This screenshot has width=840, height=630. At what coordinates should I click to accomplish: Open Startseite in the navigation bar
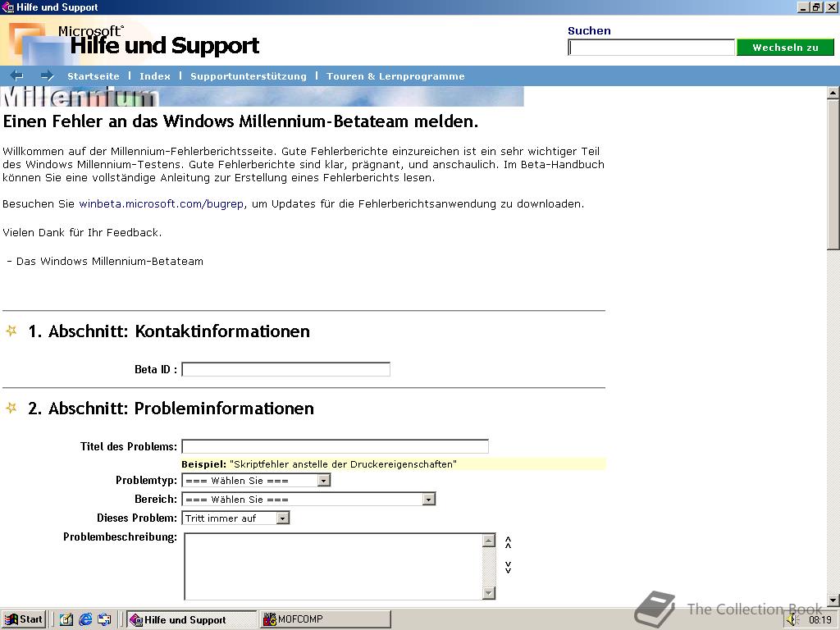coord(94,76)
